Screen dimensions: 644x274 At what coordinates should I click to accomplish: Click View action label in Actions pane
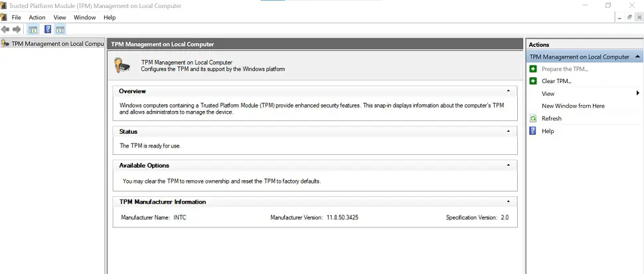tap(548, 93)
